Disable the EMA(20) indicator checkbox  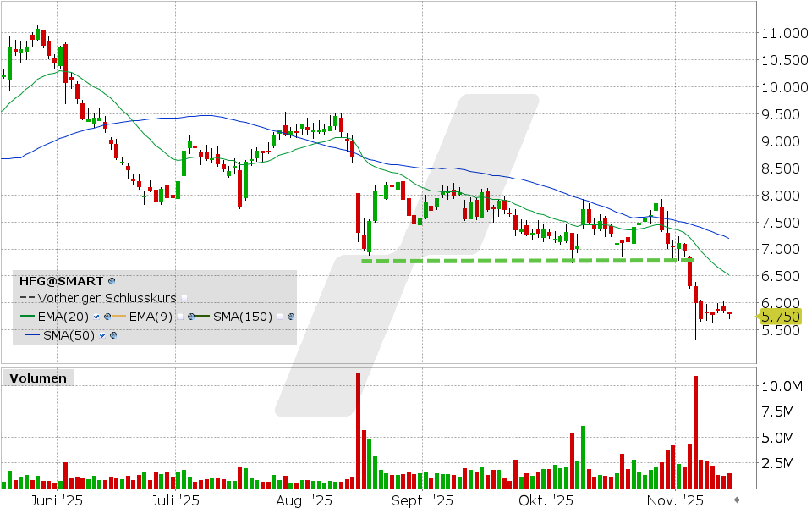96,317
